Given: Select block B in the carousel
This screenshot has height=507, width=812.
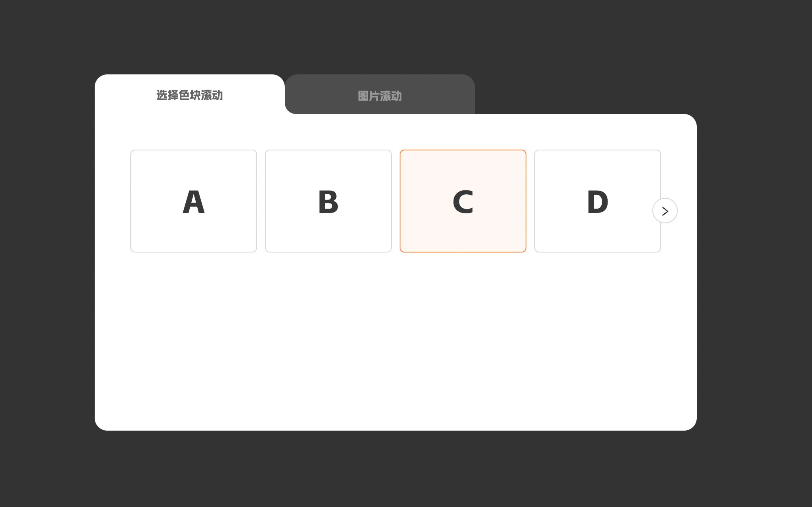Looking at the screenshot, I should [x=328, y=201].
